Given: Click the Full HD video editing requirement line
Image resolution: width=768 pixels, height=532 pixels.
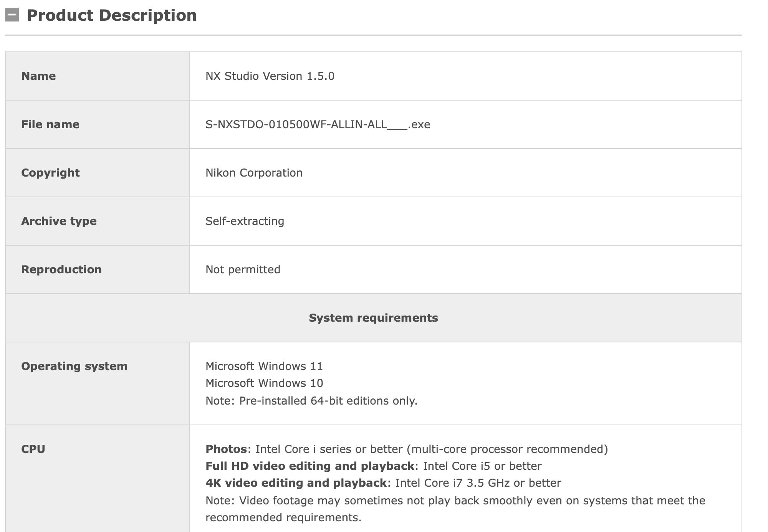Looking at the screenshot, I should click(x=373, y=466).
